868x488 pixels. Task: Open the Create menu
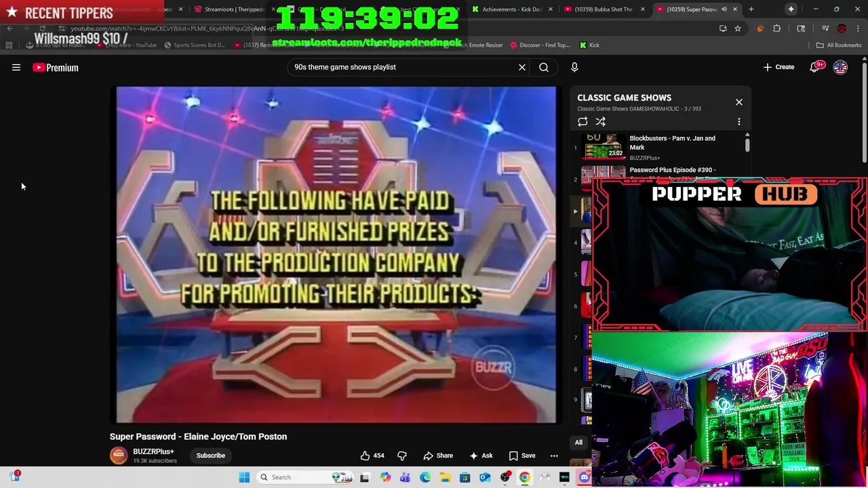point(778,67)
